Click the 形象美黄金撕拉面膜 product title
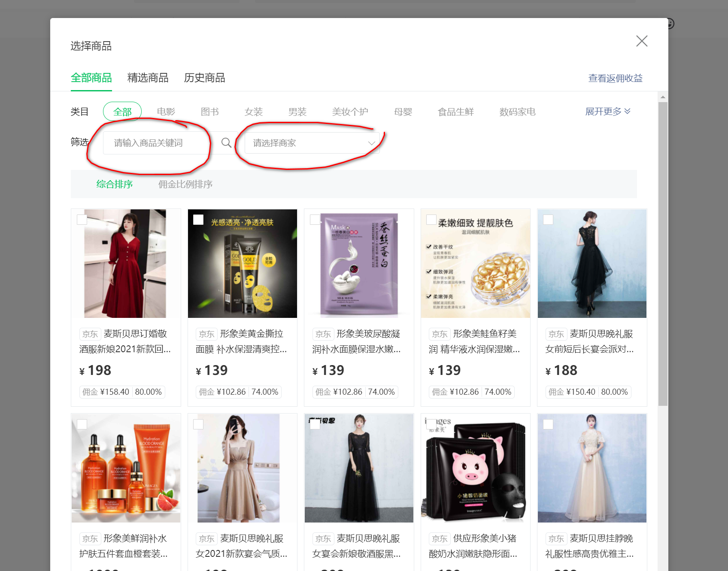Image resolution: width=728 pixels, height=571 pixels. tap(242, 341)
